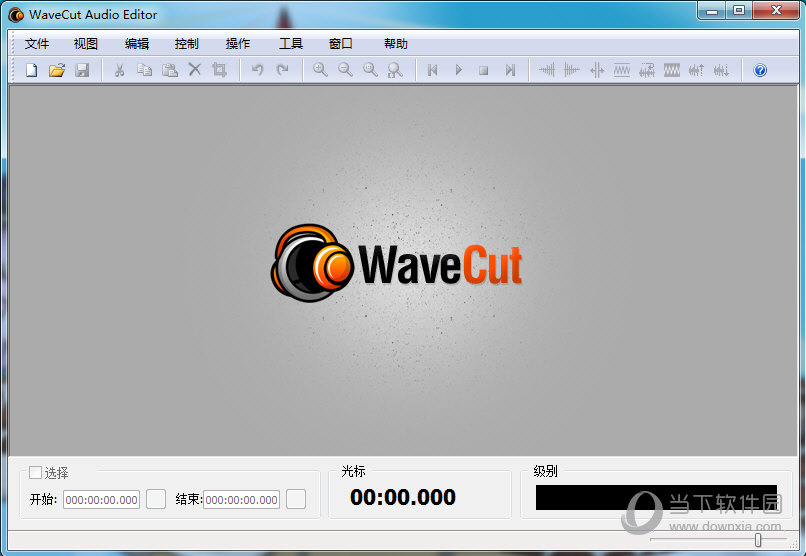Open the 操作 menu
This screenshot has width=806, height=556.
238,44
